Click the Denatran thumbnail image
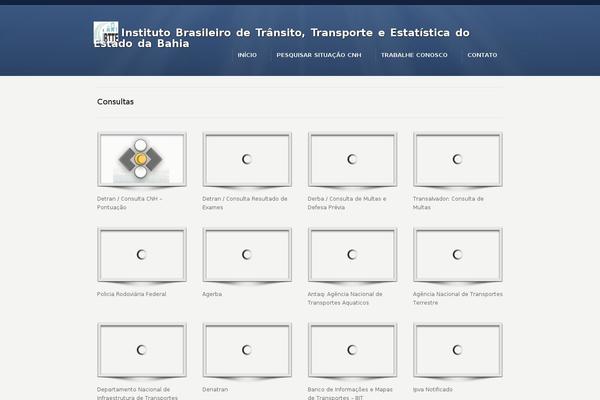 pyautogui.click(x=247, y=350)
